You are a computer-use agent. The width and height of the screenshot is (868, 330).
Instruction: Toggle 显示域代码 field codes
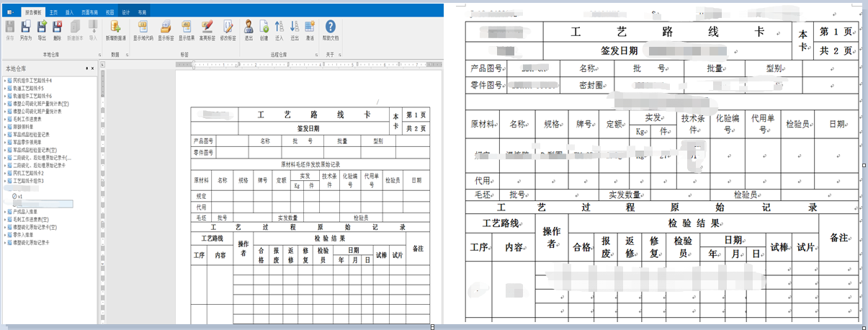coord(143,30)
